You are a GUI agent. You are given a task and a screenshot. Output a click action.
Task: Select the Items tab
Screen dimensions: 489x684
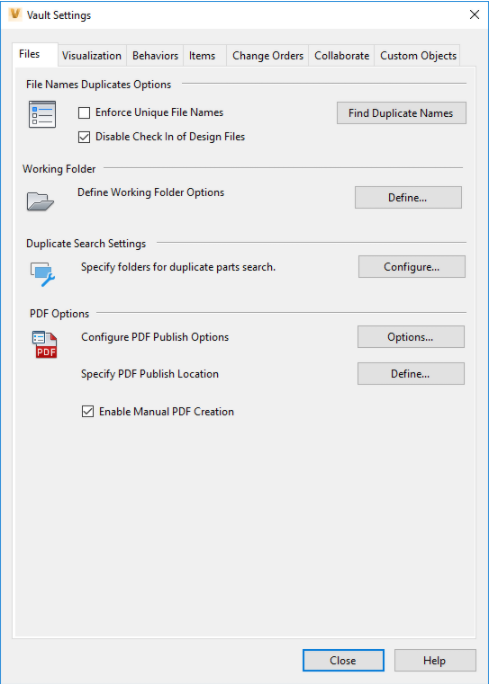point(202,56)
